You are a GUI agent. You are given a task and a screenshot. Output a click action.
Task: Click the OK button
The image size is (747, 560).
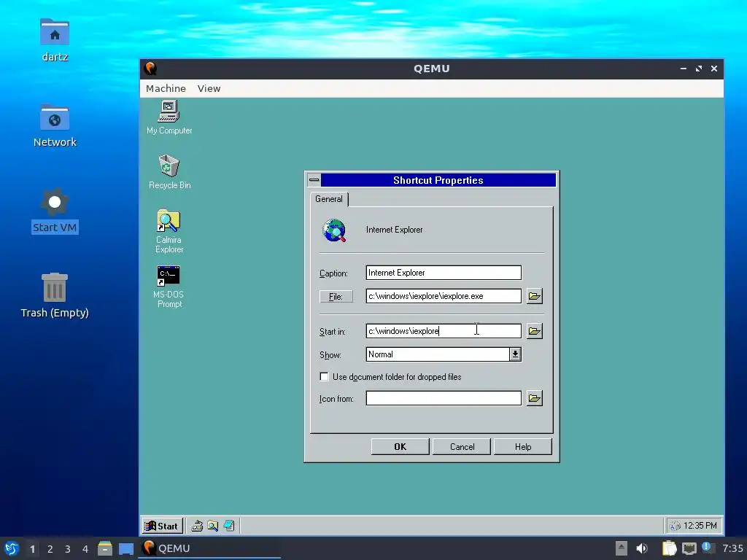pos(400,447)
